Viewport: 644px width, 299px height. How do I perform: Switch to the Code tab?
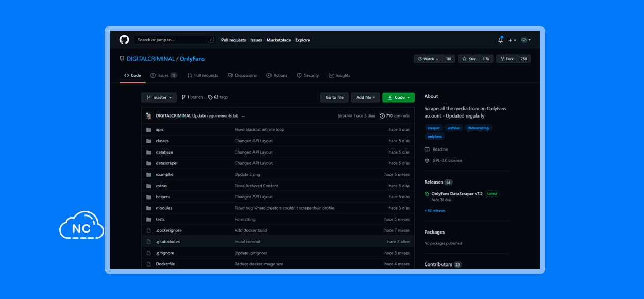pos(132,76)
